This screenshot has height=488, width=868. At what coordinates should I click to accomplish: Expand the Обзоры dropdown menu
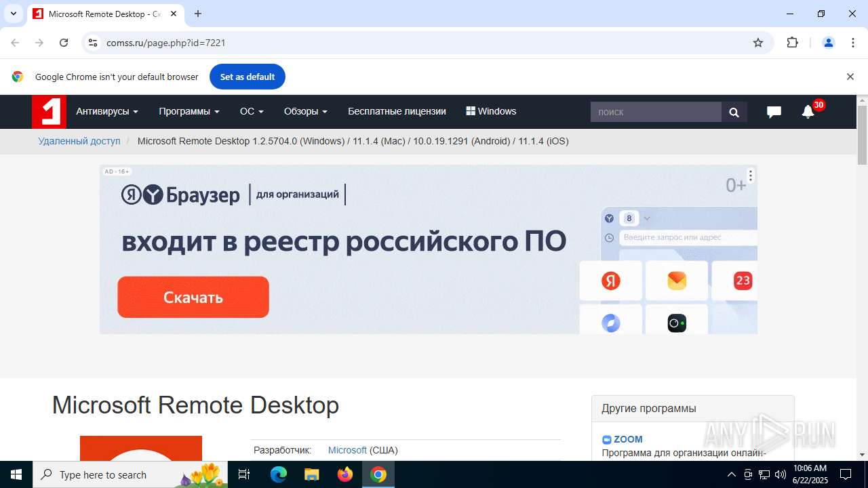[x=306, y=112]
